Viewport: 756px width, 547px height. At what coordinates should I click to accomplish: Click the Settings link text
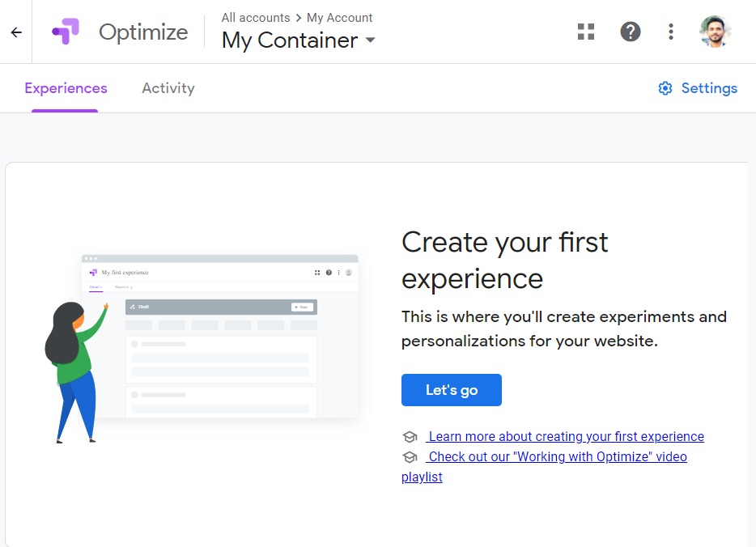[709, 88]
